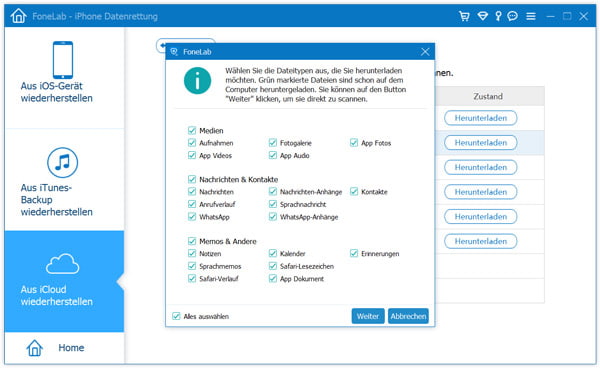Toggle the Kalender checkbox
Image resolution: width=600 pixels, height=368 pixels.
pyautogui.click(x=273, y=253)
